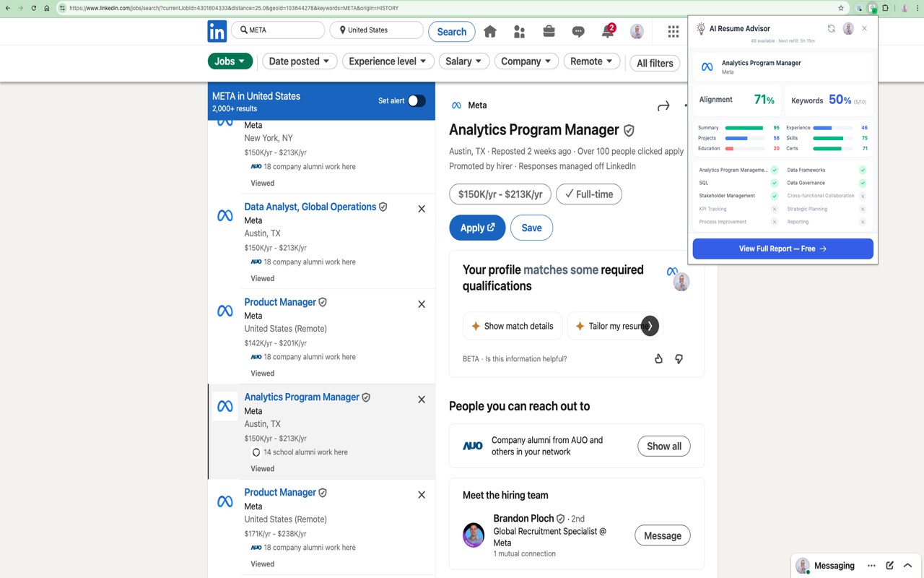Open Remote filter dropdown
Image resolution: width=924 pixels, height=578 pixels.
click(592, 61)
